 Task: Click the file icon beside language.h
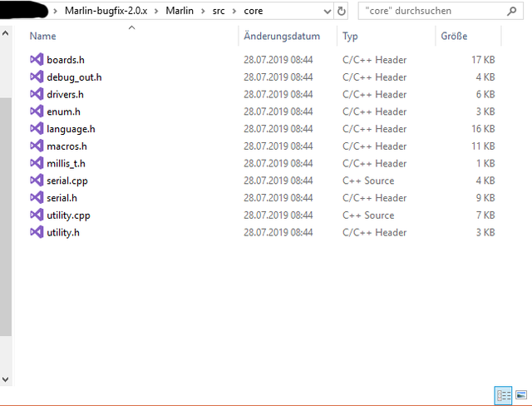[x=37, y=129]
